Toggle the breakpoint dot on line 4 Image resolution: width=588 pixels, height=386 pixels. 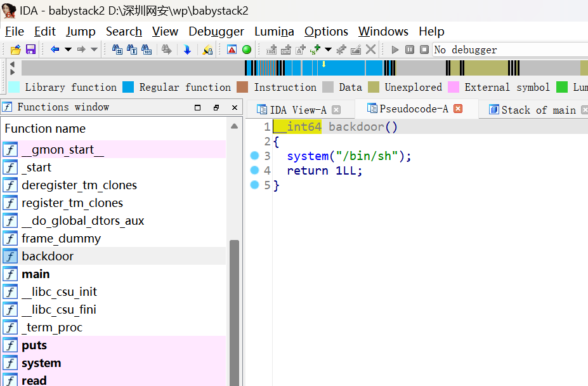(x=255, y=170)
